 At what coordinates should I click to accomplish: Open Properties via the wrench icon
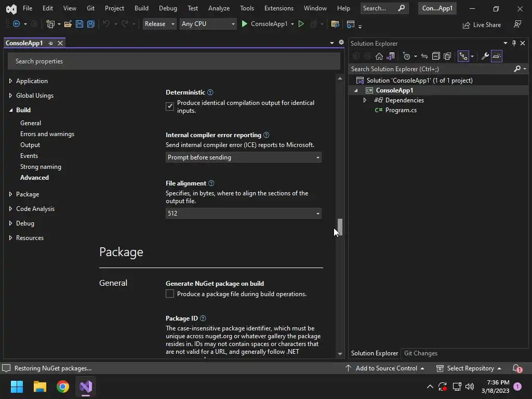(x=485, y=56)
